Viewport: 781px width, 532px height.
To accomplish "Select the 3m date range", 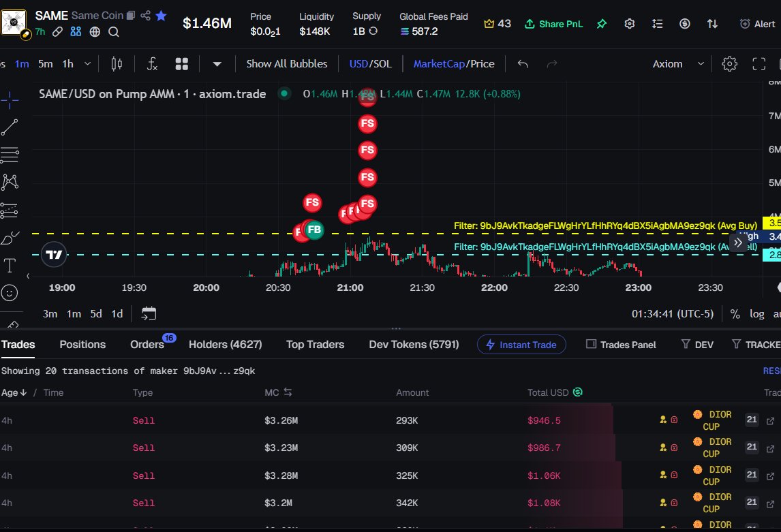I will (50, 313).
